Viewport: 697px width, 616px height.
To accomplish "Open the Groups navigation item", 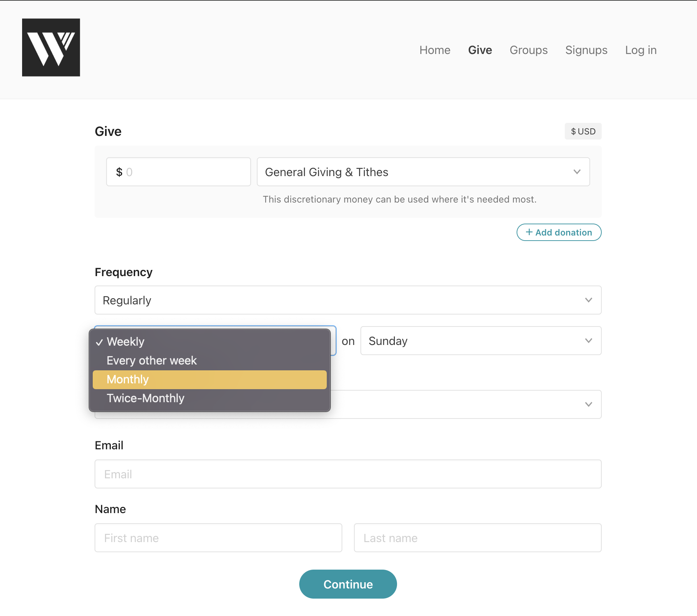I will coord(528,50).
